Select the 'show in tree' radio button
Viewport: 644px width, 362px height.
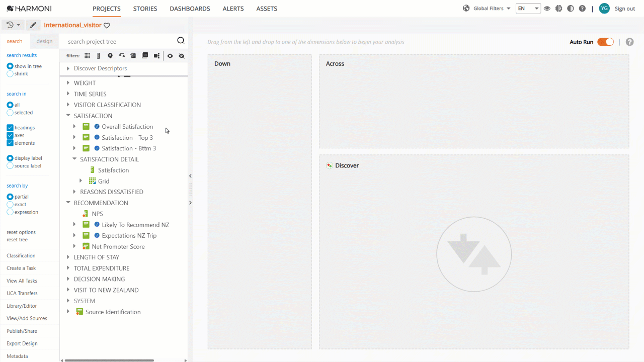click(x=10, y=66)
